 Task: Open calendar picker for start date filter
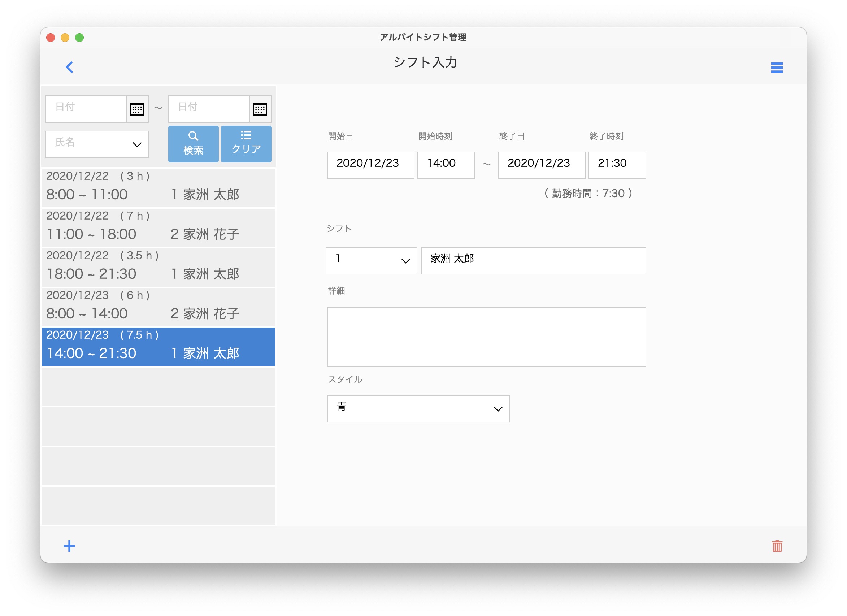tap(137, 109)
